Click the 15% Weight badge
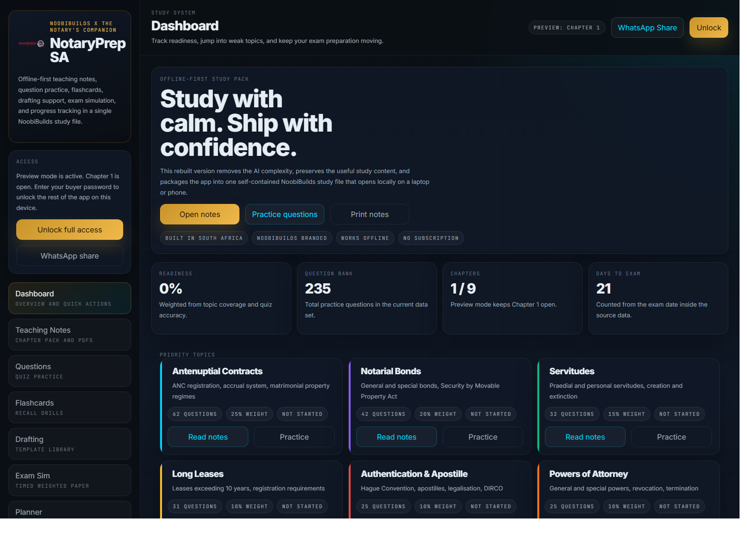Viewport: 747px width, 560px height. pyautogui.click(x=627, y=414)
